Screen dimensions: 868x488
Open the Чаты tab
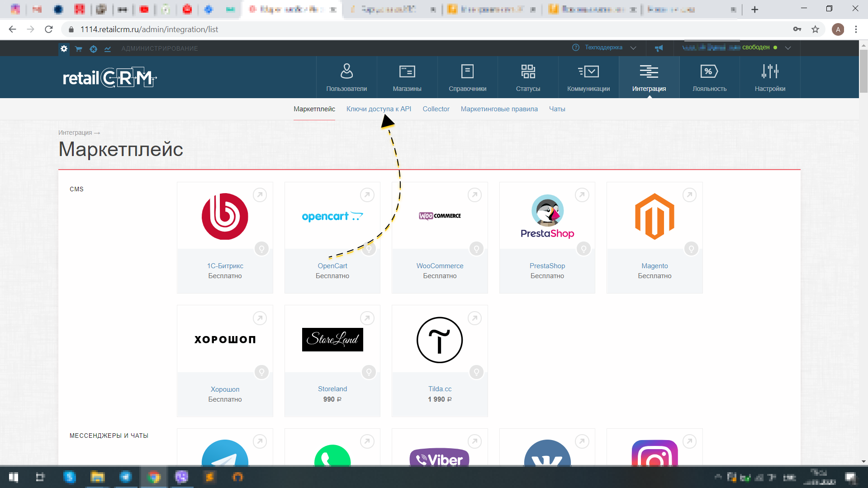557,109
